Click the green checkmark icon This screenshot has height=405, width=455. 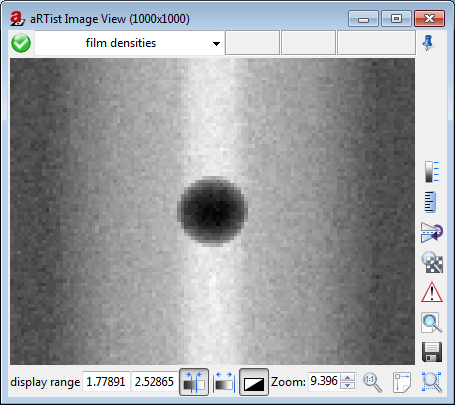21,43
